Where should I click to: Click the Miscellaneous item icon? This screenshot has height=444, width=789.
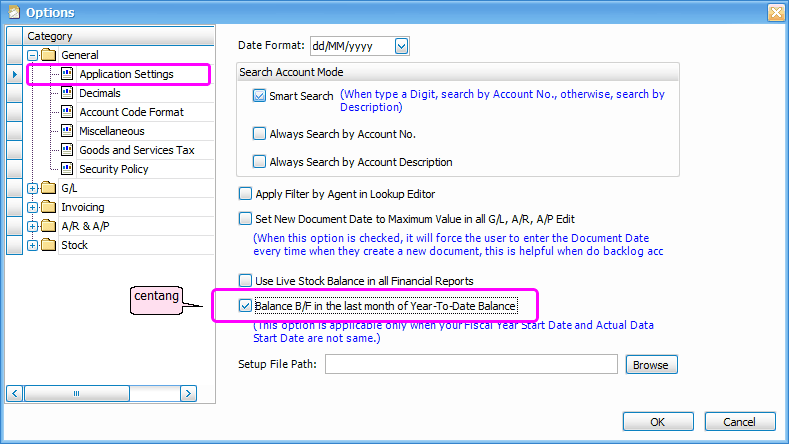click(68, 131)
